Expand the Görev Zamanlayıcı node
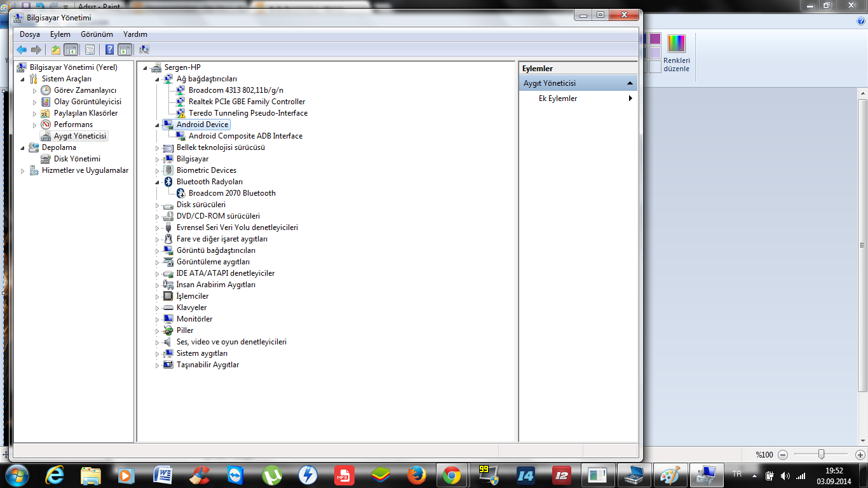The height and width of the screenshot is (488, 868). [35, 90]
